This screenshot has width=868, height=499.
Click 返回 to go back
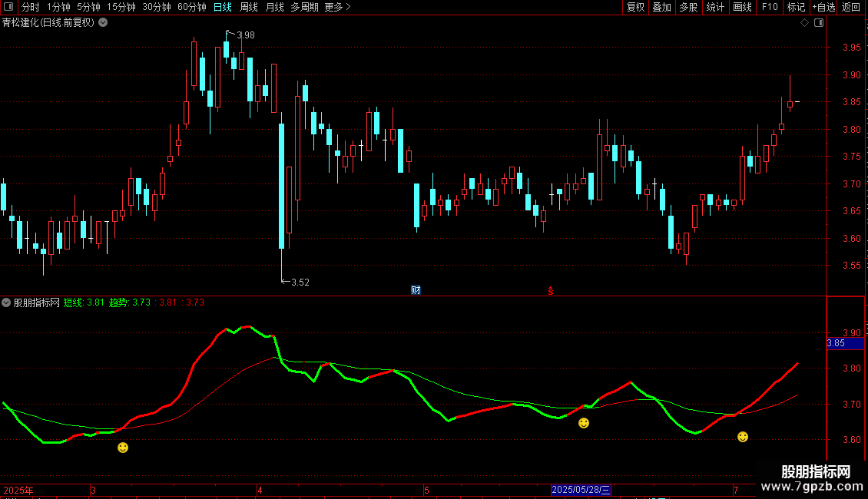(851, 7)
